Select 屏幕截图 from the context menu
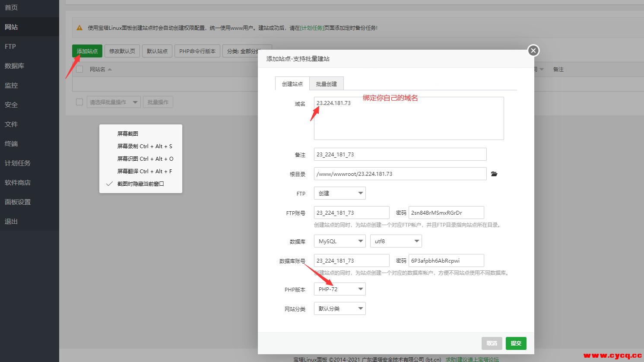This screenshot has height=362, width=644. [x=128, y=134]
